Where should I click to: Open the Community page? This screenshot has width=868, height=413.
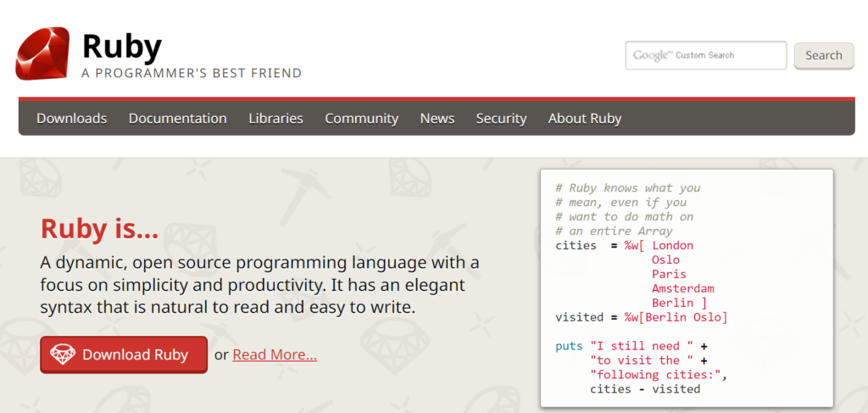[x=361, y=119]
